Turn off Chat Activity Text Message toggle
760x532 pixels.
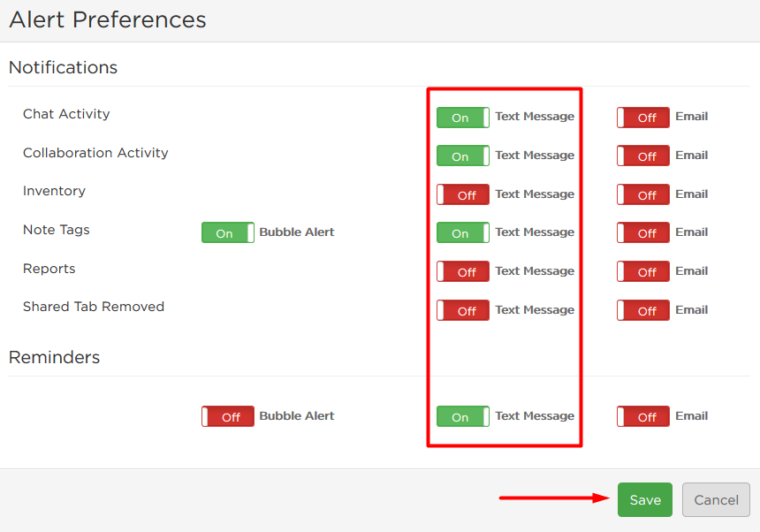click(x=463, y=118)
